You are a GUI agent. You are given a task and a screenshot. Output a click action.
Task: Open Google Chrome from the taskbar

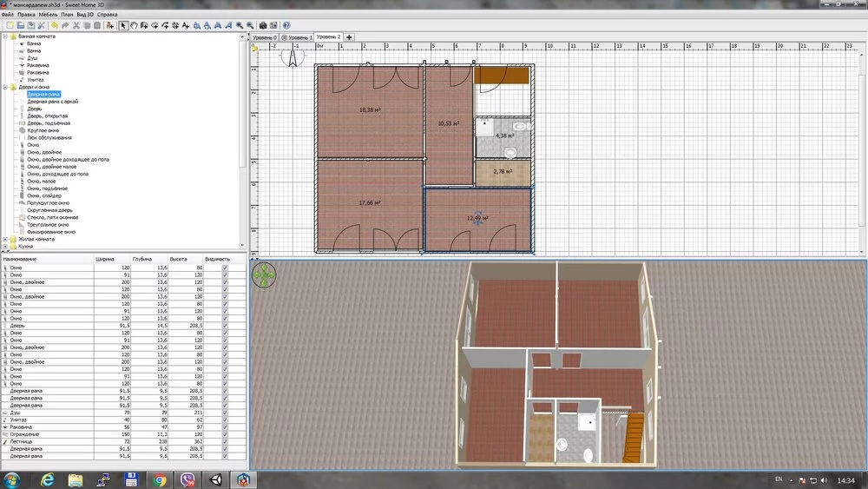(x=160, y=479)
